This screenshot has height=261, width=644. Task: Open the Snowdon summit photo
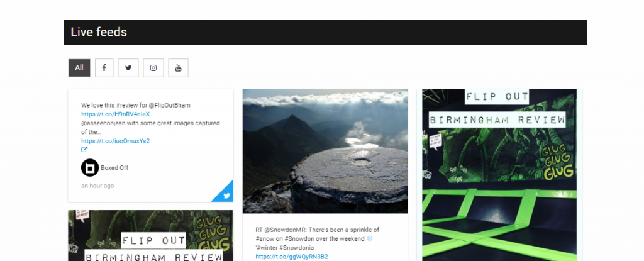pyautogui.click(x=325, y=151)
